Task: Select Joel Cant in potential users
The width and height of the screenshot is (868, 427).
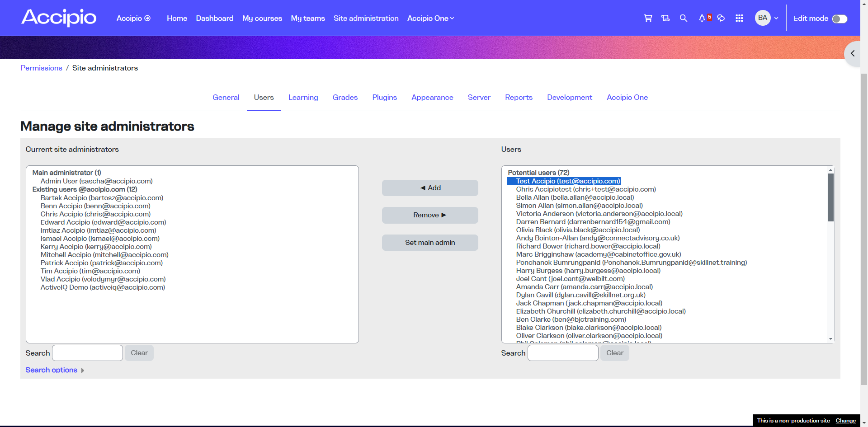Action: [x=571, y=279]
